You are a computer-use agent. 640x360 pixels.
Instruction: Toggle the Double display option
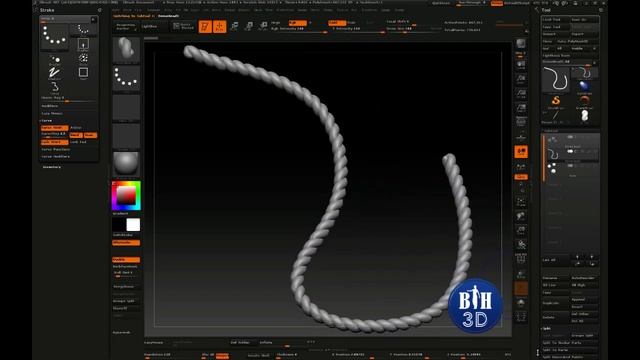click(126, 260)
